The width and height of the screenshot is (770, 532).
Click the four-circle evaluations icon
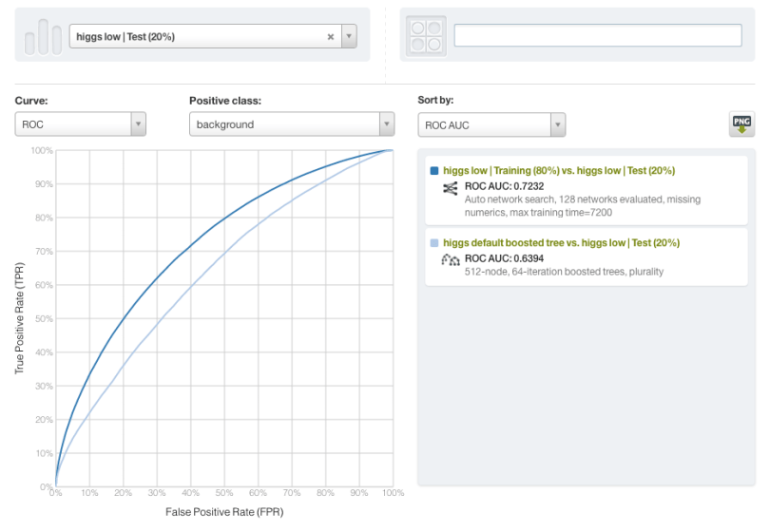tap(424, 35)
